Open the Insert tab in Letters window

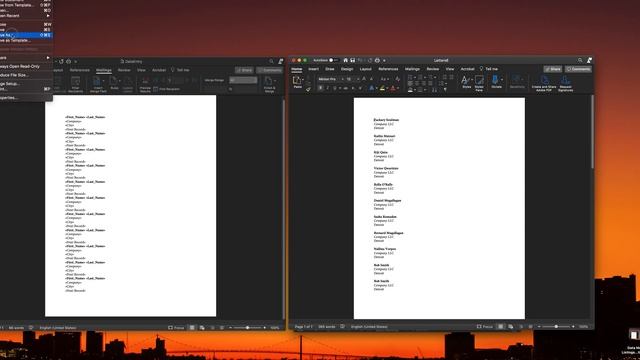[313, 69]
